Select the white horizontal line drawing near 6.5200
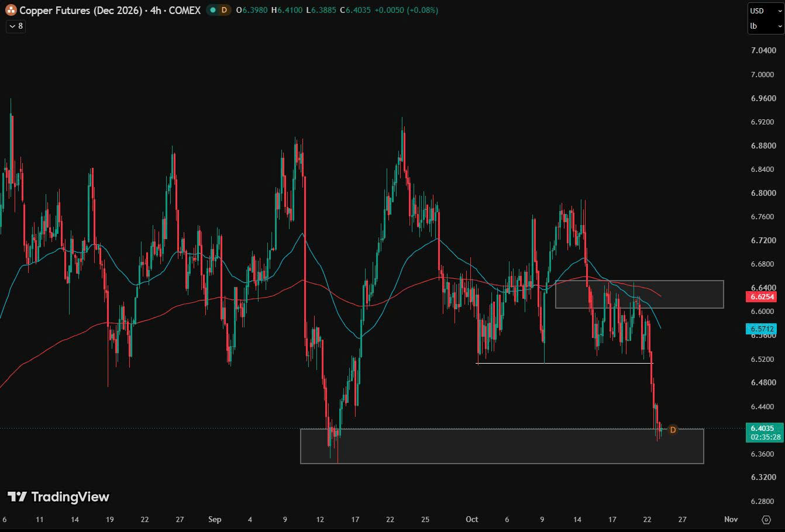Viewport: 785px width, 532px height. (x=564, y=364)
